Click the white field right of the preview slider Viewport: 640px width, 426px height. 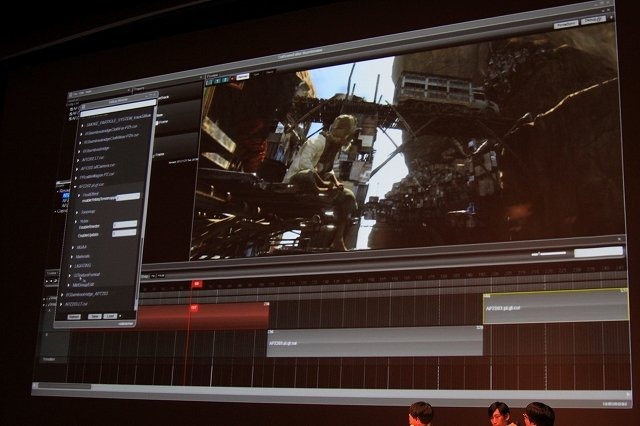click(x=598, y=252)
